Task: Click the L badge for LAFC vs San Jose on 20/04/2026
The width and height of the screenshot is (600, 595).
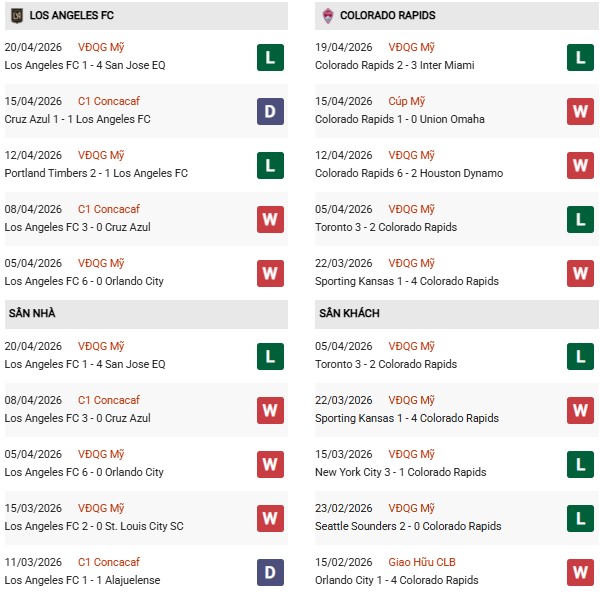Action: (270, 57)
